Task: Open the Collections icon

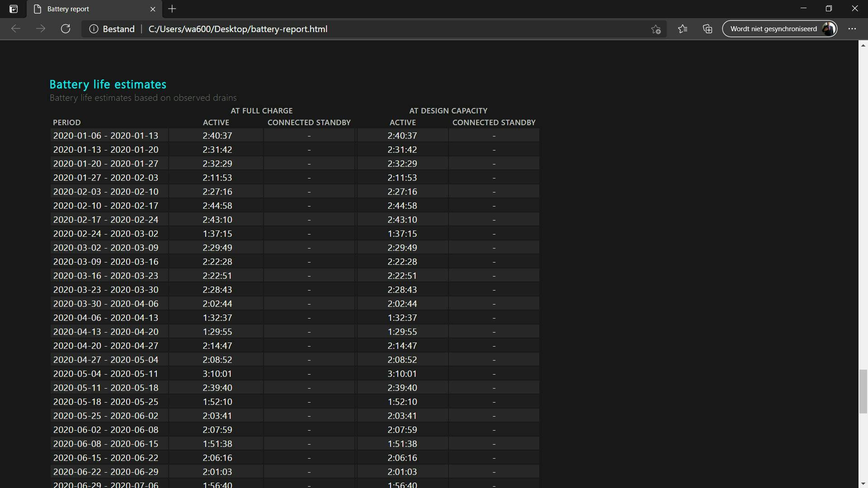Action: point(708,29)
